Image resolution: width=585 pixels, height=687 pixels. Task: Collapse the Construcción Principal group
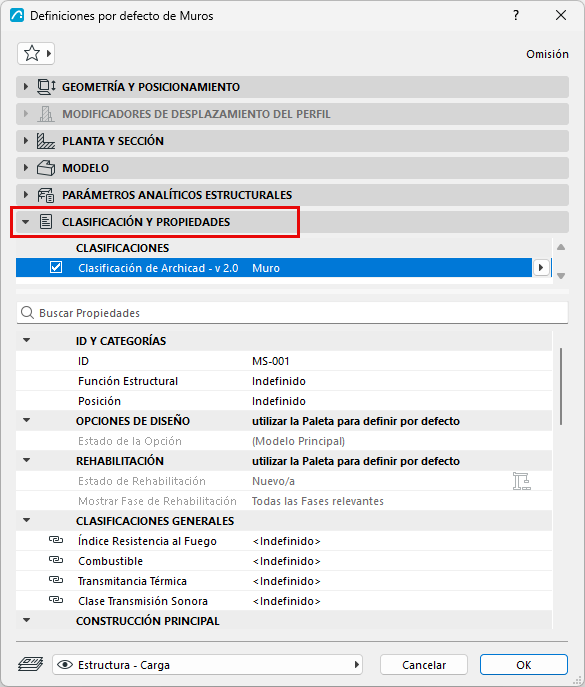click(x=27, y=620)
